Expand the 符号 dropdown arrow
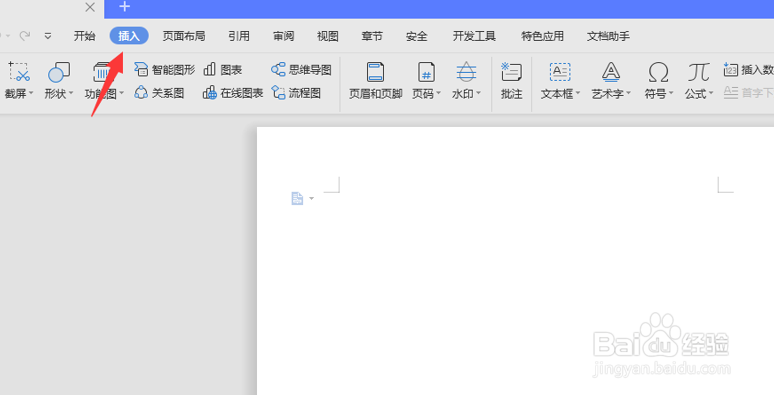774x395 pixels. 671,93
